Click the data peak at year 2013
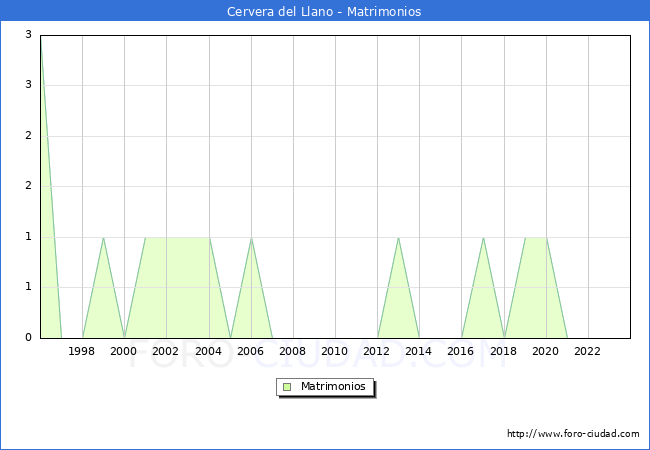650x450 pixels. click(398, 238)
